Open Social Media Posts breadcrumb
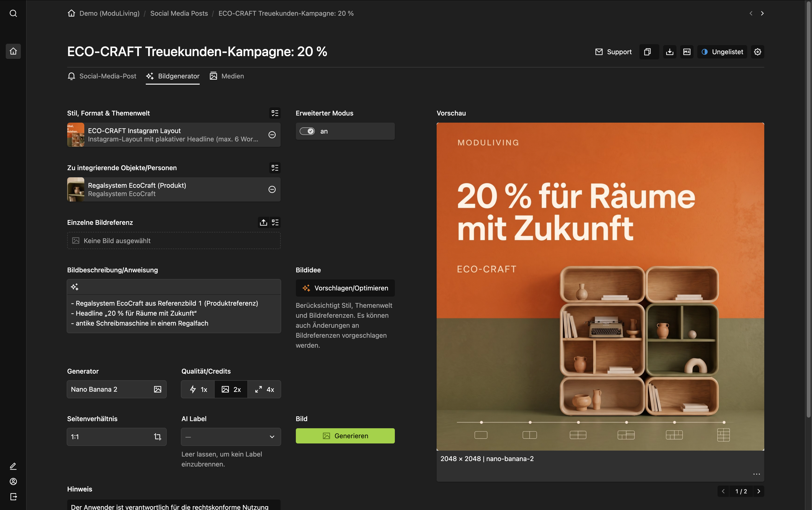Image resolution: width=812 pixels, height=510 pixels. (x=179, y=13)
